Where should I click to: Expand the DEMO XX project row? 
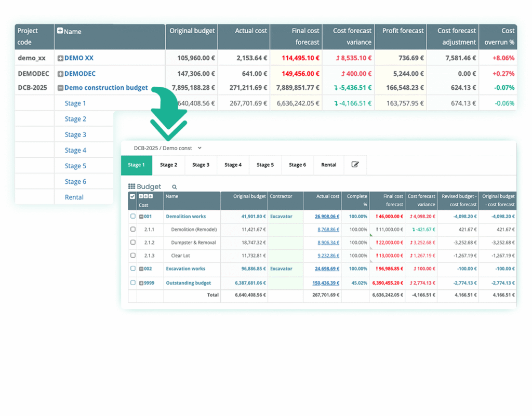[x=61, y=58]
